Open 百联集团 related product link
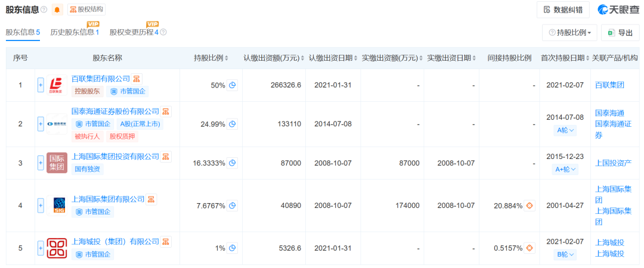The image size is (644, 268). click(x=609, y=85)
